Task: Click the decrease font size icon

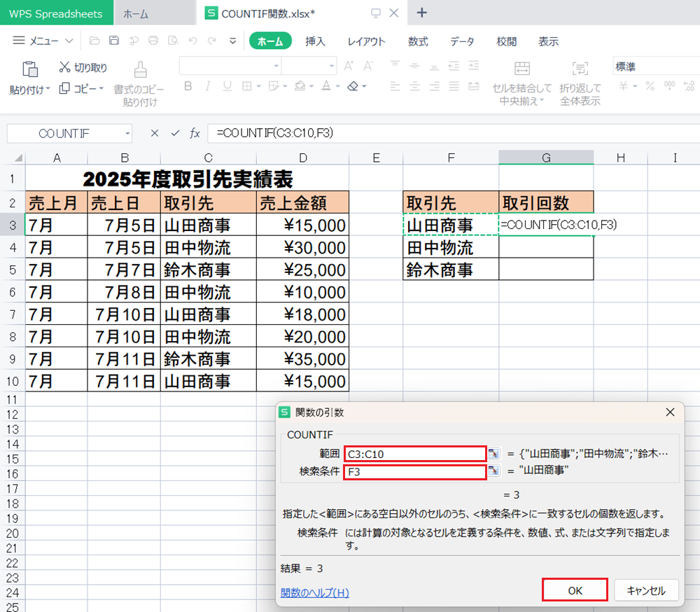Action: tap(368, 66)
